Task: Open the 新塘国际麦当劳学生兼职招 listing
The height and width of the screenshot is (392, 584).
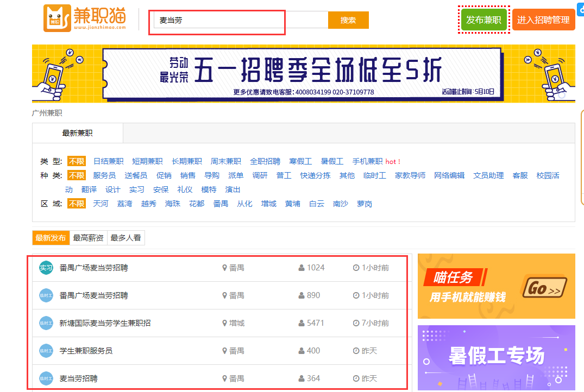Action: pos(105,323)
